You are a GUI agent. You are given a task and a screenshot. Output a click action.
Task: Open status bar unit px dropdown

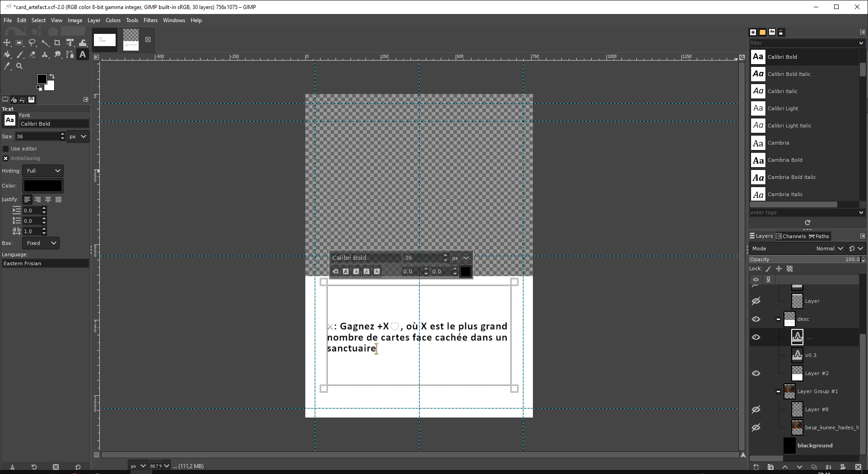click(138, 466)
